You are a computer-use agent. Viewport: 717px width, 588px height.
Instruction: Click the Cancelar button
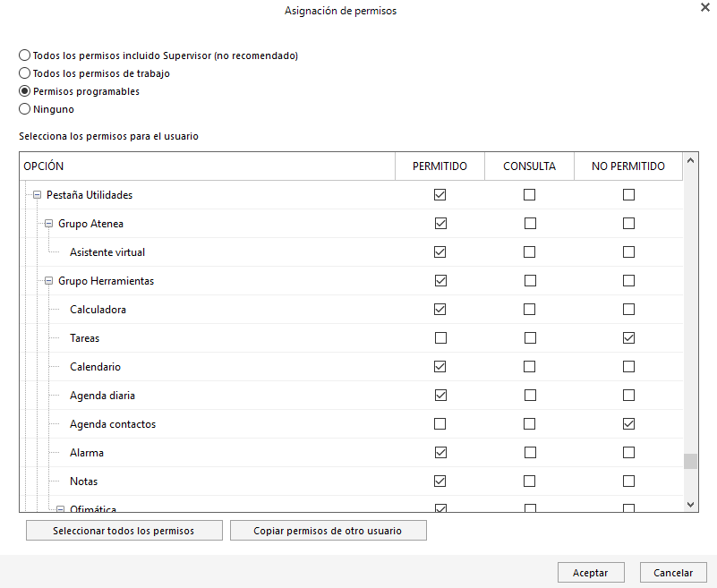(673, 573)
